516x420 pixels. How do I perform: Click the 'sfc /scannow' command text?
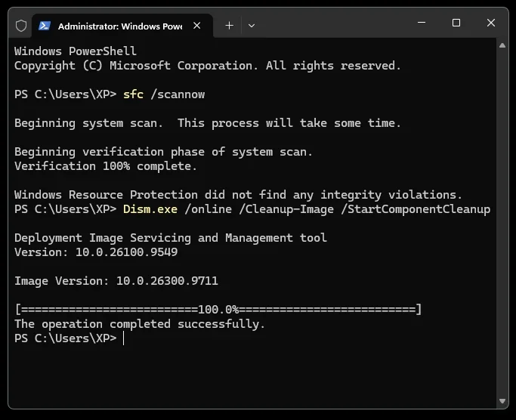[164, 94]
